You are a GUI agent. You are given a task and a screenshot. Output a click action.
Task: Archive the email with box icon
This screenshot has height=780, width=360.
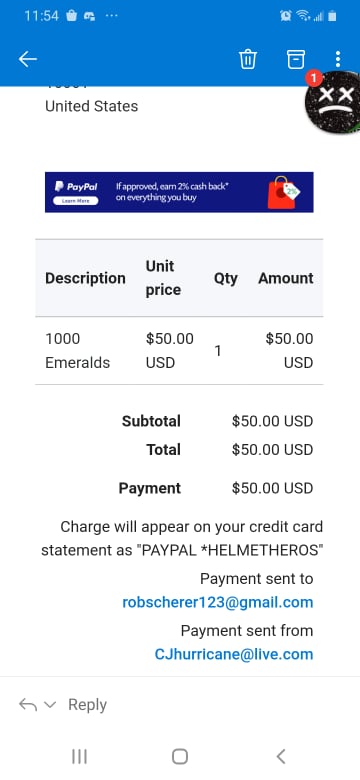[295, 59]
